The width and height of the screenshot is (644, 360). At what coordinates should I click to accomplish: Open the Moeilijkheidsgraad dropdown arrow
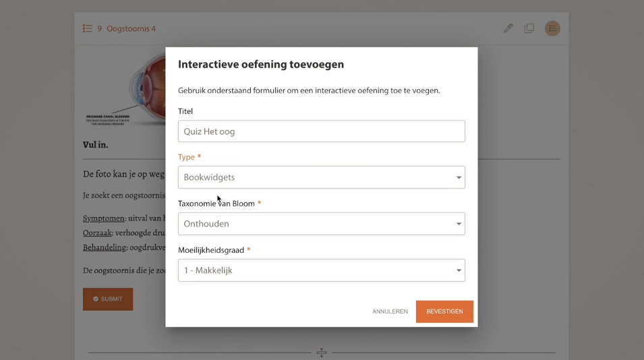coord(459,271)
